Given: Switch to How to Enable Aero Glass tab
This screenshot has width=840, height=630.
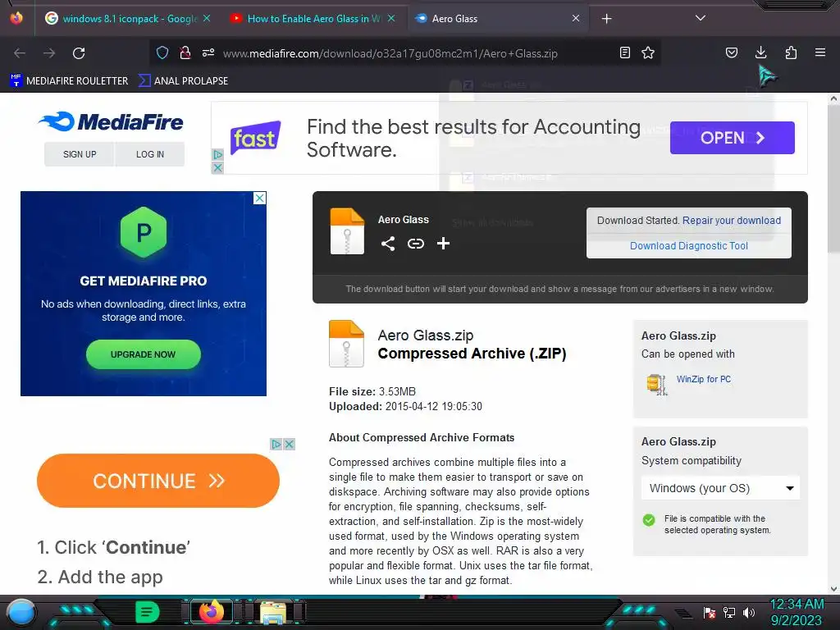Looking at the screenshot, I should pos(313,19).
